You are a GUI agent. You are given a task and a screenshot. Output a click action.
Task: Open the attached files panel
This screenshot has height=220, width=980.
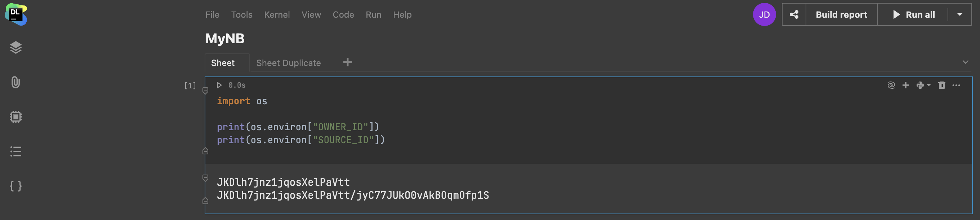[x=15, y=83]
